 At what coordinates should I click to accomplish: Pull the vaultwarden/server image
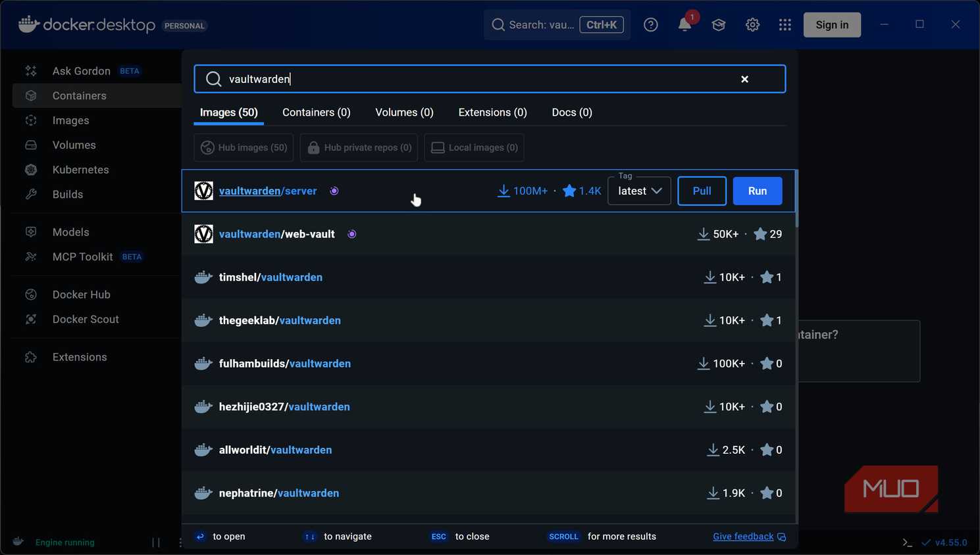pyautogui.click(x=702, y=191)
